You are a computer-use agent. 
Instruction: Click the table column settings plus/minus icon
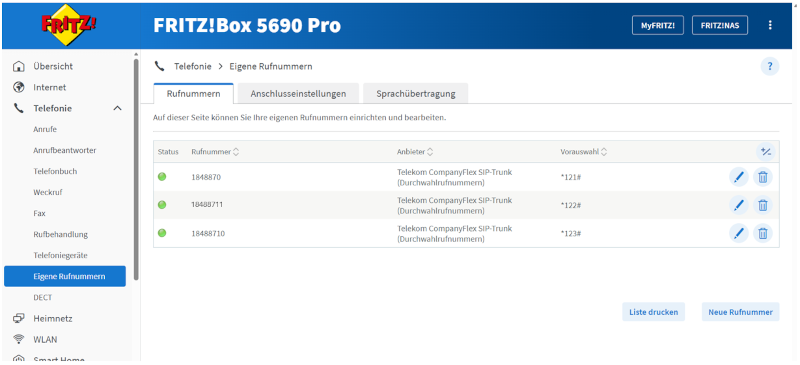[x=766, y=152]
